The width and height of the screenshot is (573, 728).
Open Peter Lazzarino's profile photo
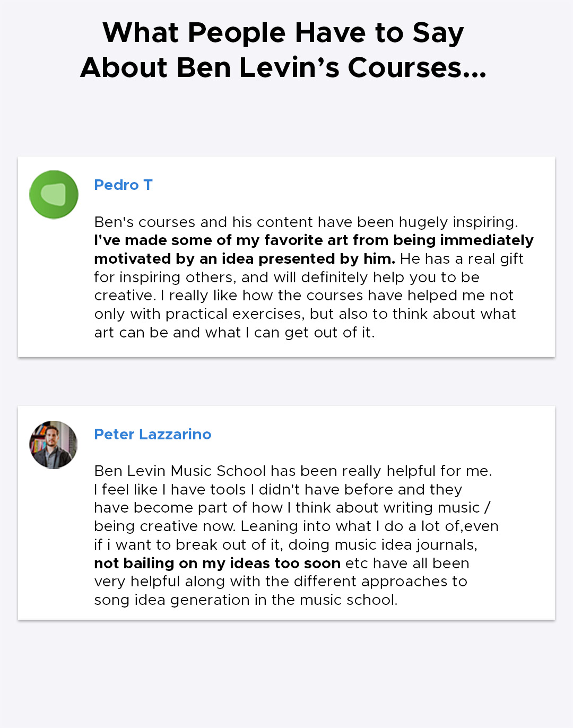tap(54, 445)
